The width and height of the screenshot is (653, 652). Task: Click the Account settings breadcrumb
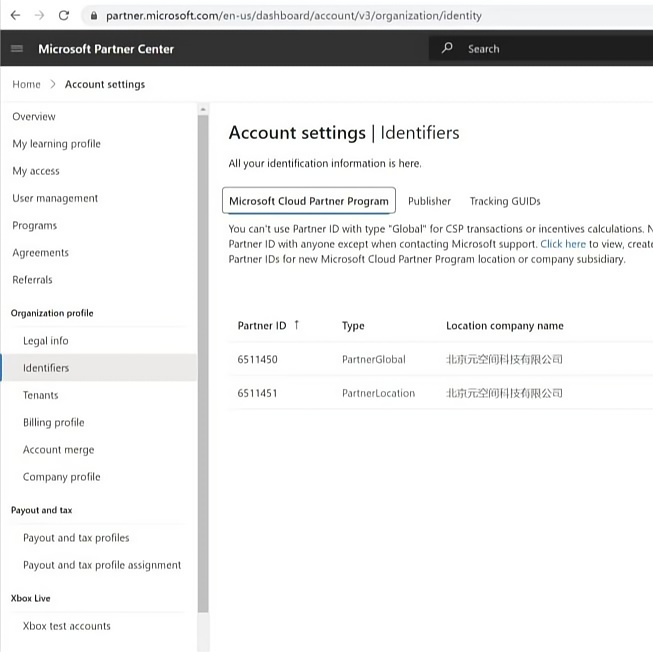coord(105,85)
